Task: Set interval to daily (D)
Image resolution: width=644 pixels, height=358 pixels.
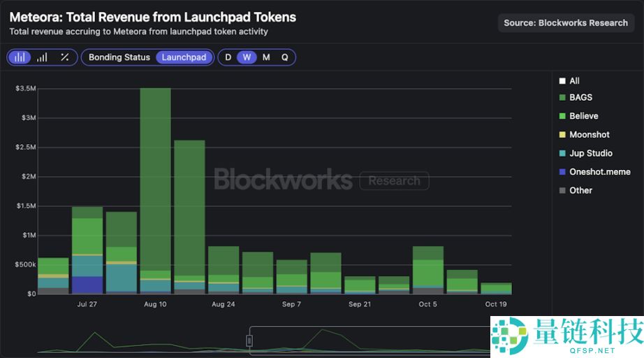Action: tap(228, 57)
